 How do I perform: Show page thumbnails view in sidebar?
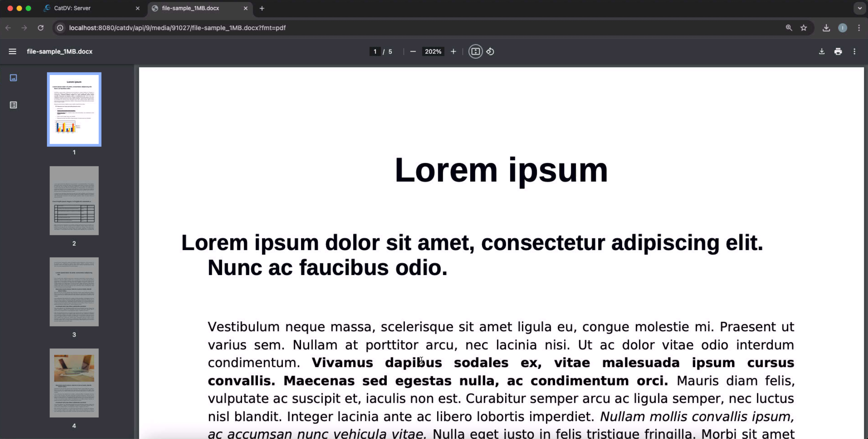coord(13,78)
